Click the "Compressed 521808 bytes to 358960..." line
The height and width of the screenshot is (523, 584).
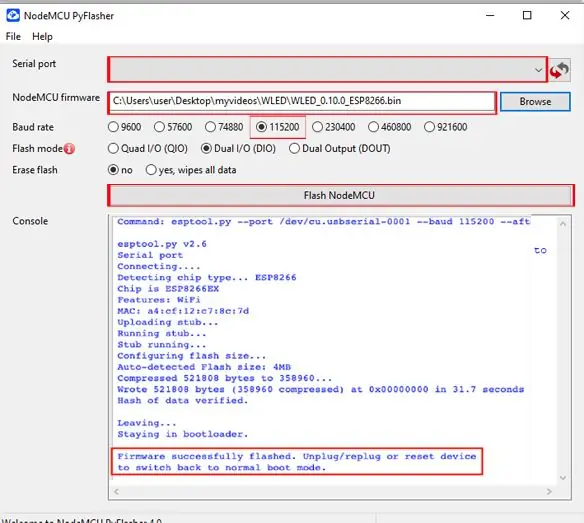tap(225, 378)
